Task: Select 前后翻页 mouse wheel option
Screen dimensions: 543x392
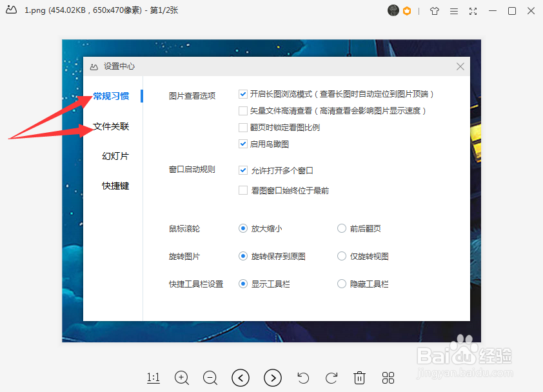Action: point(342,228)
